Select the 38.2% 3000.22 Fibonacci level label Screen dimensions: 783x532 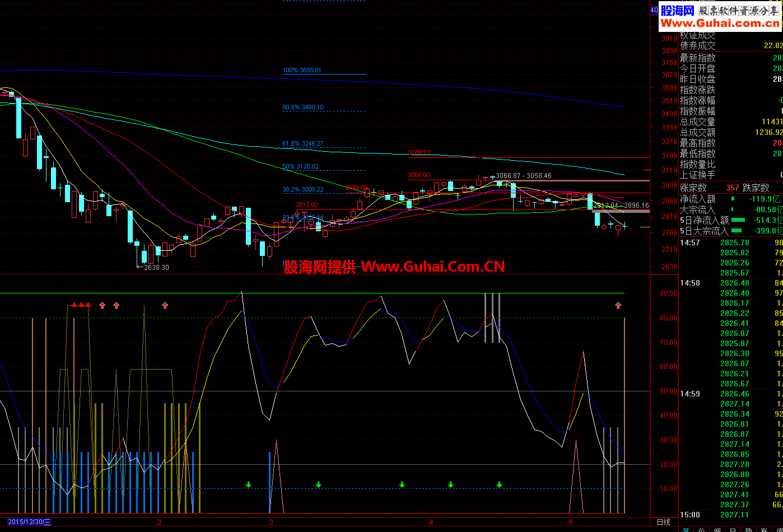coord(303,189)
